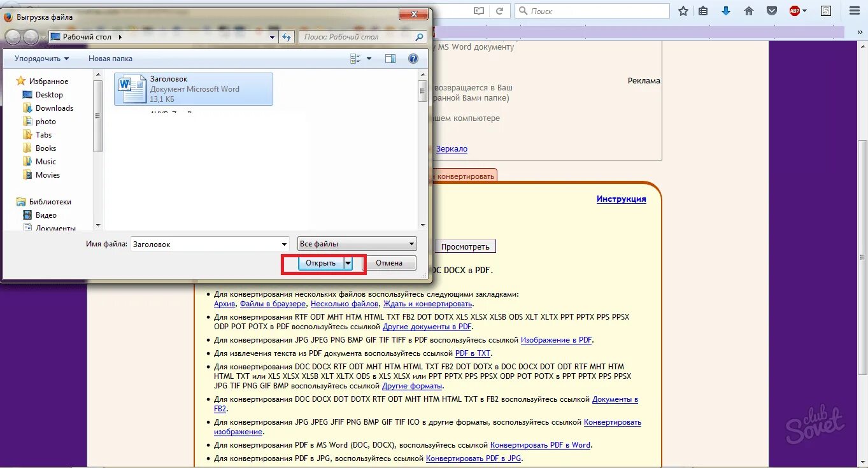The width and height of the screenshot is (868, 468).
Task: Expand the address path dropdown arrow
Action: point(272,37)
